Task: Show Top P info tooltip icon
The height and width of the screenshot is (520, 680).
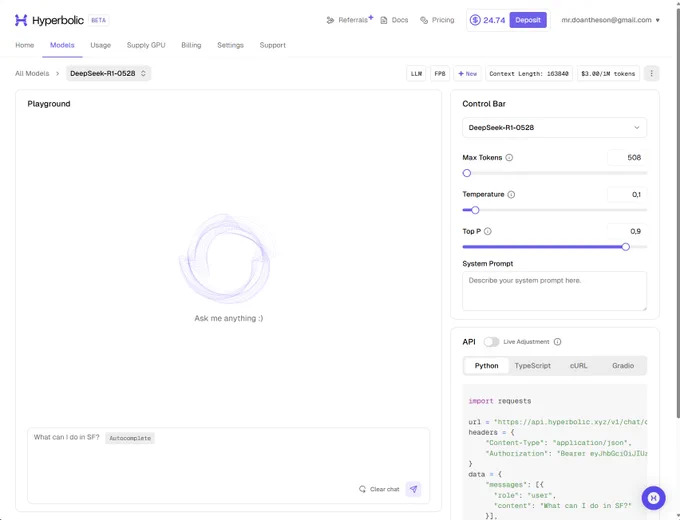Action: 488,231
